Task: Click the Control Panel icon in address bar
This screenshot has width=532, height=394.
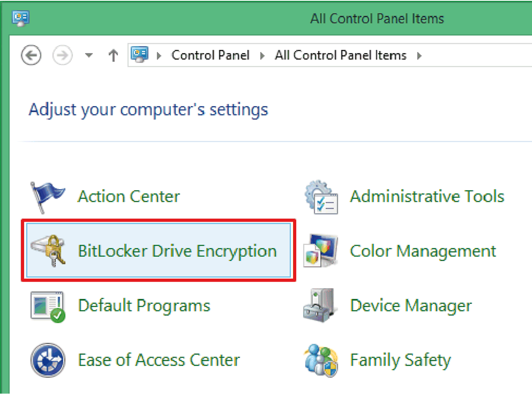Action: (x=140, y=55)
